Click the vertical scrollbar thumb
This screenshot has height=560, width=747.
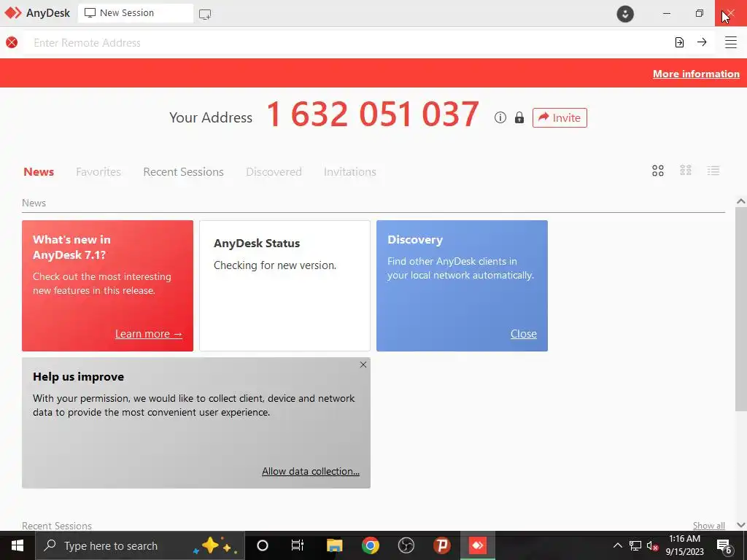coord(741,309)
